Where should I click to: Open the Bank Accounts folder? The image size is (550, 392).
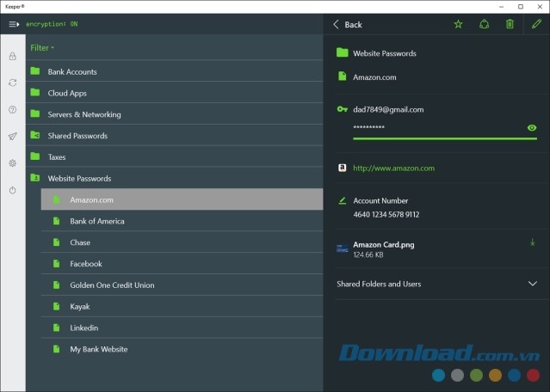(x=71, y=71)
